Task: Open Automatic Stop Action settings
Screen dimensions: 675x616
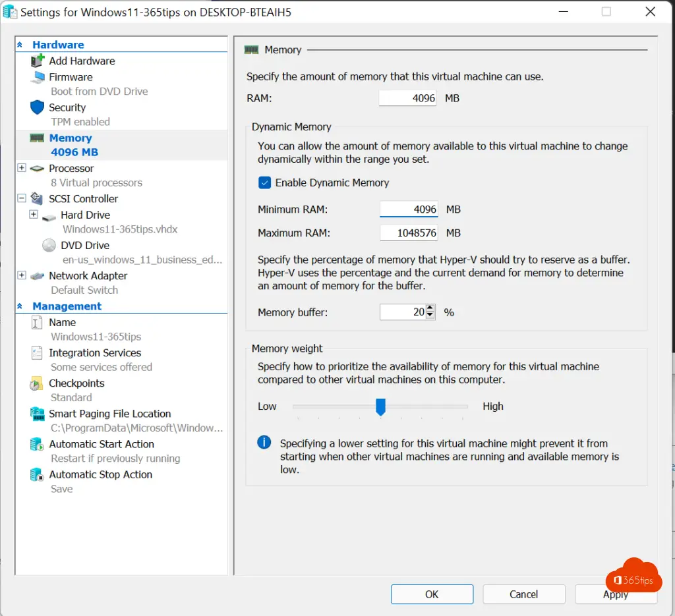Action: 100,475
